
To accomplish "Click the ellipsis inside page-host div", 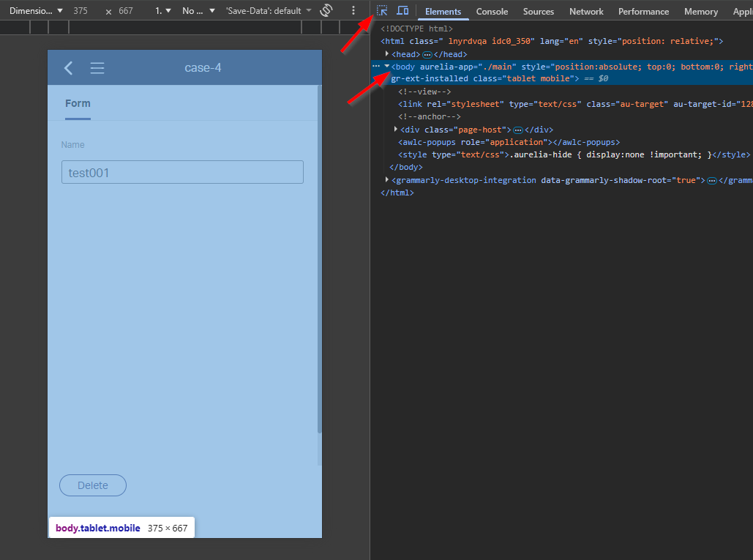I will click(x=518, y=130).
